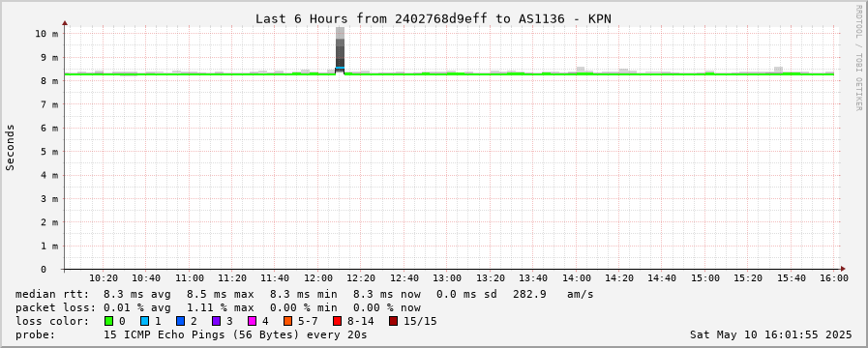Image resolution: width=868 pixels, height=348 pixels.
Task: Click the 16:00 time axis label
Action: [834, 278]
